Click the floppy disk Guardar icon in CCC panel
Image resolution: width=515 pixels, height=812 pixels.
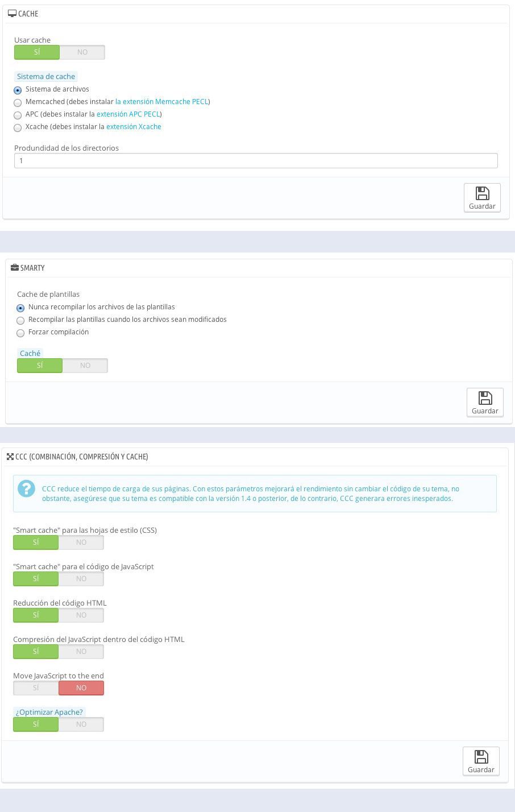tap(481, 757)
